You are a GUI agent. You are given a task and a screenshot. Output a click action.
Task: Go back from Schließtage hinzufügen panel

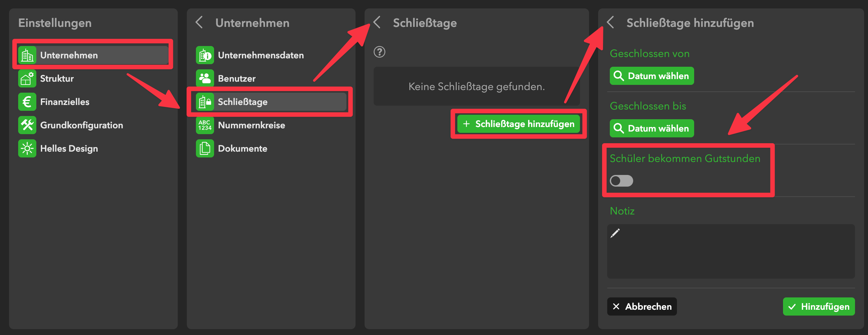(x=610, y=23)
